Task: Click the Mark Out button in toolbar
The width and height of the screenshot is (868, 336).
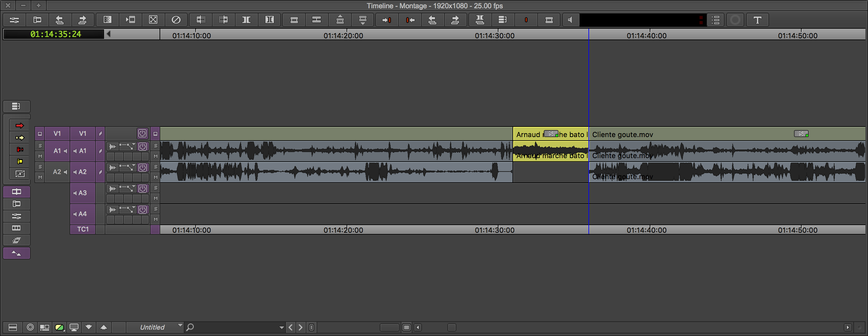Action: click(410, 20)
